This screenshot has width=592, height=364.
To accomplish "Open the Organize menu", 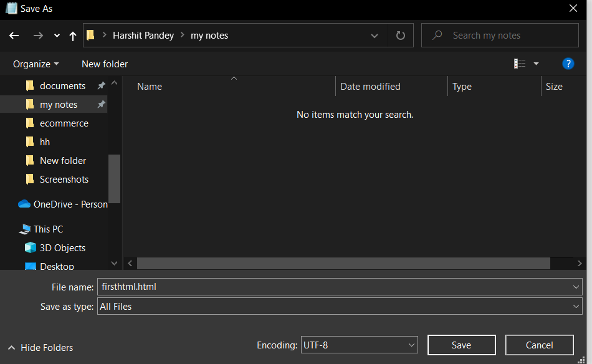I will point(36,64).
